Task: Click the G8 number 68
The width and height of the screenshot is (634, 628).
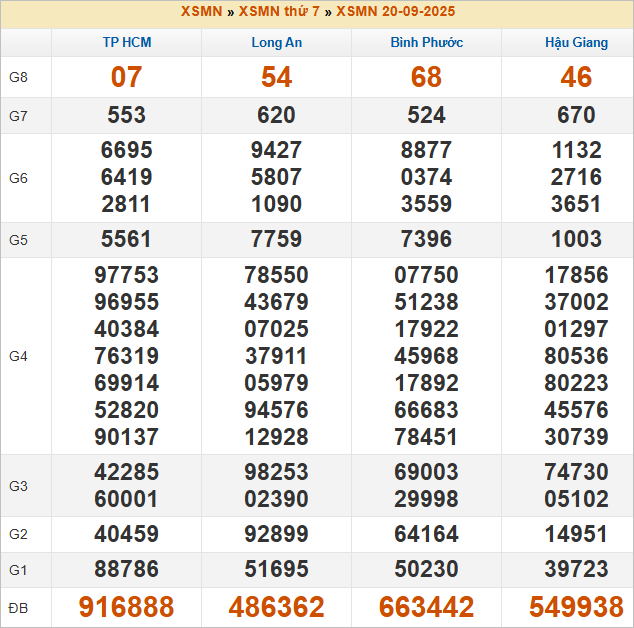Action: point(426,77)
